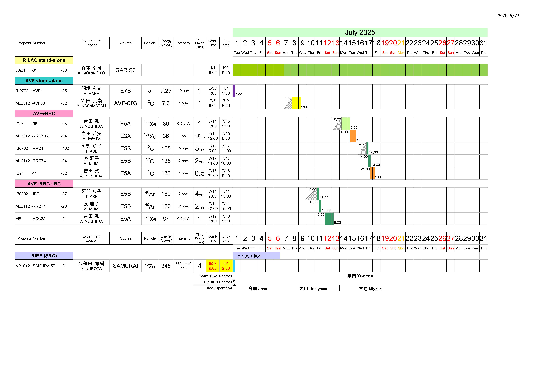
Task: Click the 10 pµA intensity cell
Action: (183, 91)
